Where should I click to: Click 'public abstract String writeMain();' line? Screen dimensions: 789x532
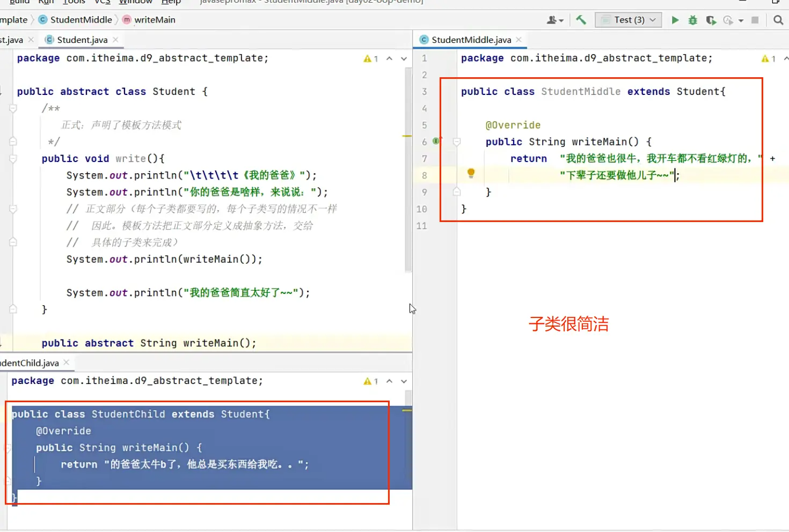(x=149, y=343)
